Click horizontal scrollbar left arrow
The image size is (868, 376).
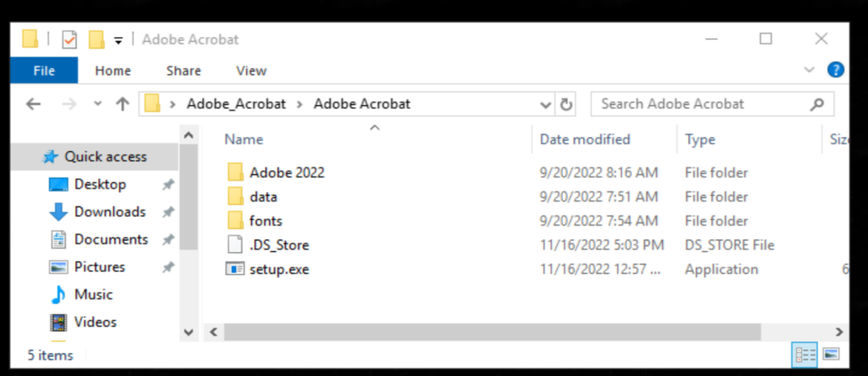(213, 333)
